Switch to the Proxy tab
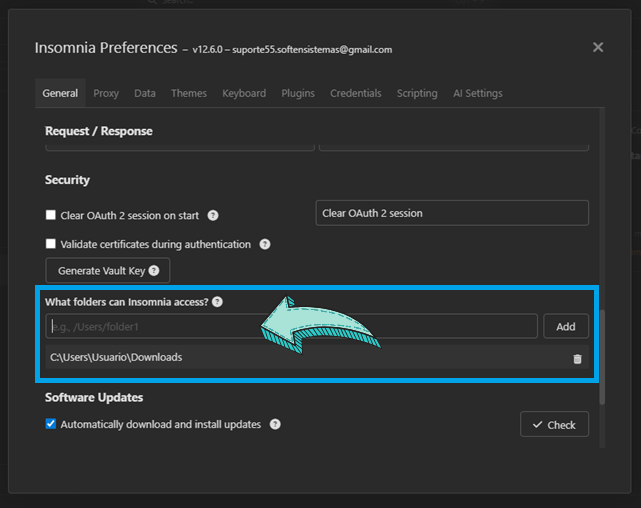The height and width of the screenshot is (508, 641). (106, 93)
